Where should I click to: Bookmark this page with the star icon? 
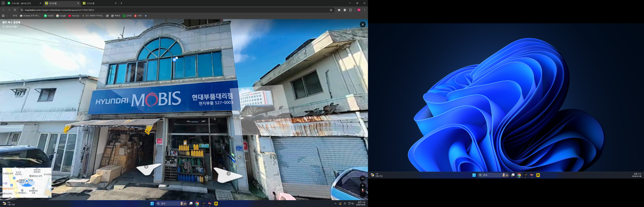pyautogui.click(x=331, y=10)
